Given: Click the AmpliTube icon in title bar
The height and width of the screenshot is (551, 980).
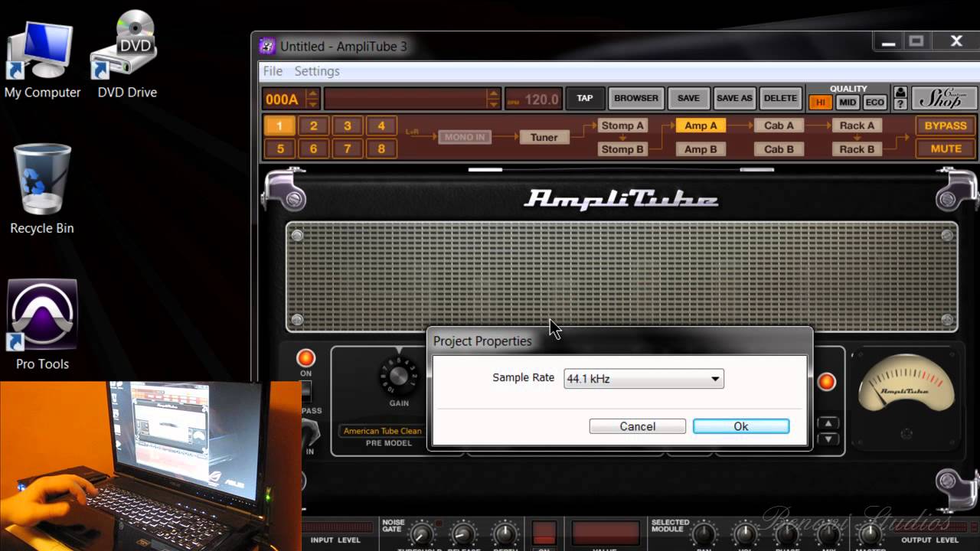Looking at the screenshot, I should 267,47.
